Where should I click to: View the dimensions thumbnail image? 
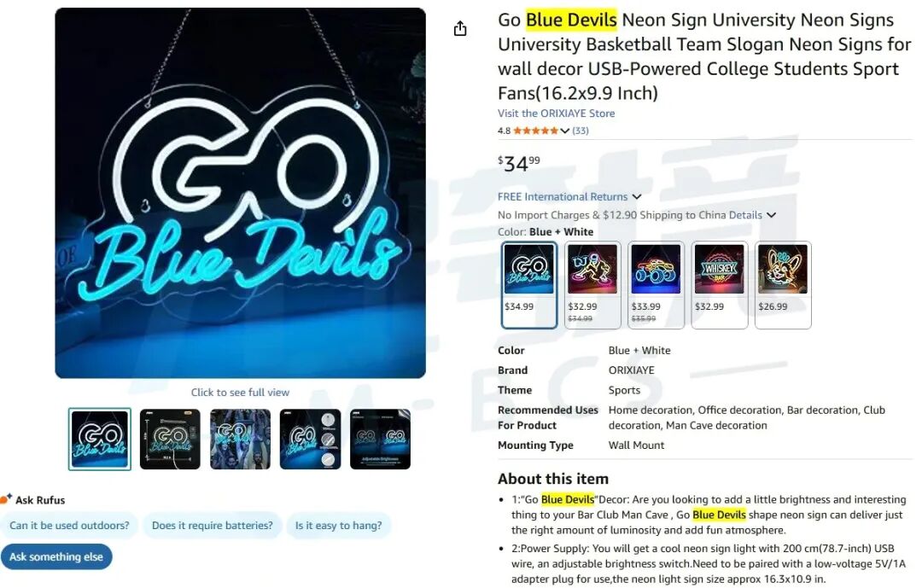tap(170, 440)
